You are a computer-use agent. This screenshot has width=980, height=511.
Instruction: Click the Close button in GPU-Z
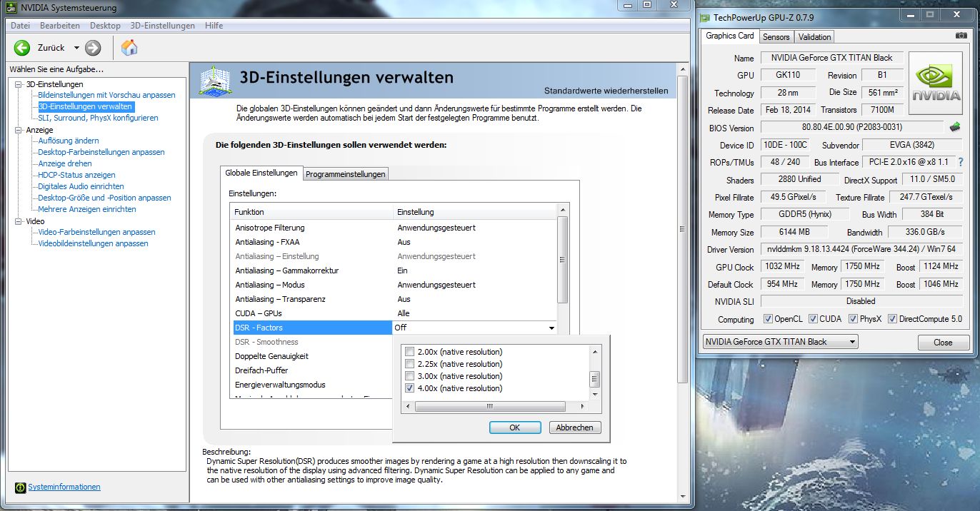point(943,343)
